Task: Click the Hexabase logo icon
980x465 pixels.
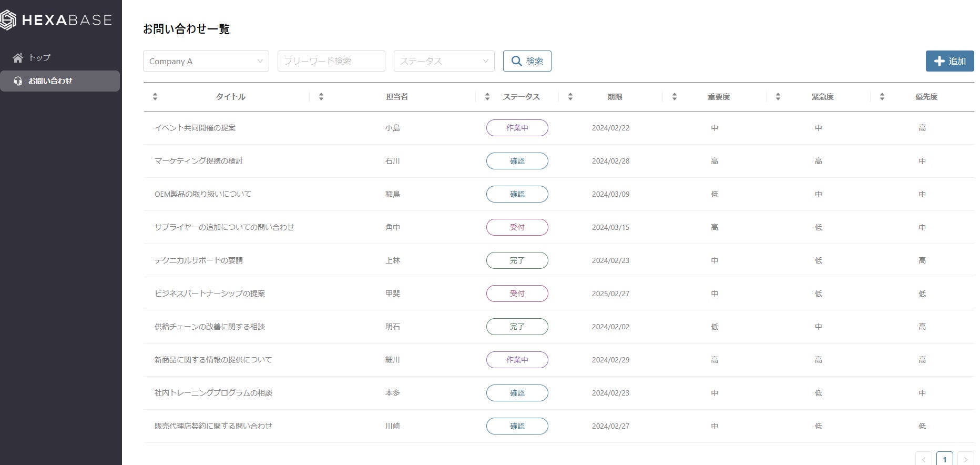Action: (x=8, y=20)
